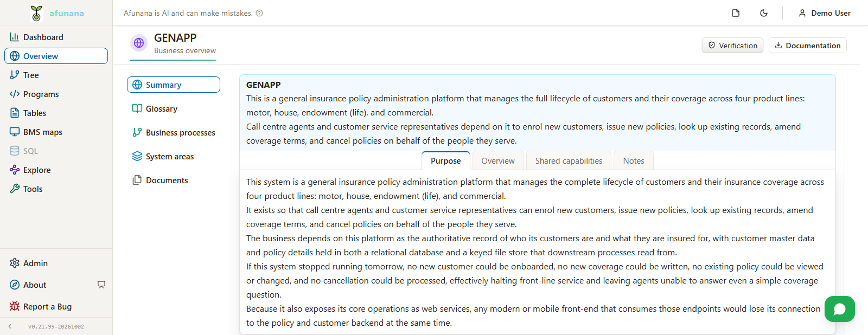This screenshot has height=335, width=868.
Task: Open Business processes section
Action: pyautogui.click(x=174, y=132)
